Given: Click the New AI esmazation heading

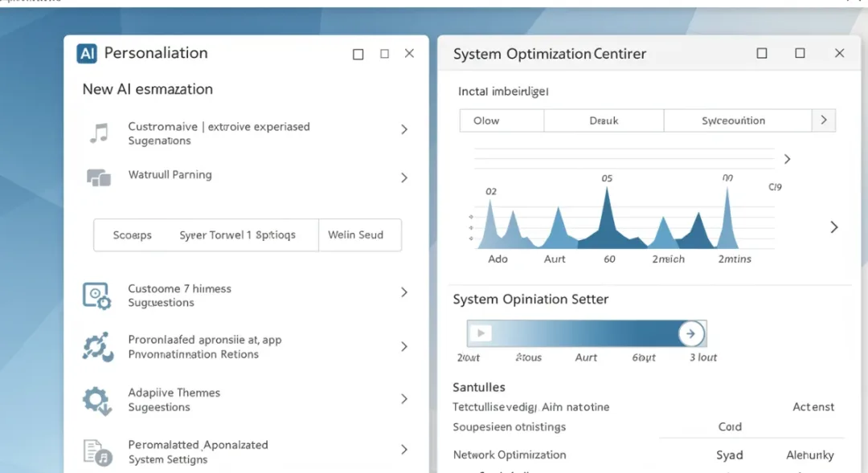Looking at the screenshot, I should tap(147, 89).
